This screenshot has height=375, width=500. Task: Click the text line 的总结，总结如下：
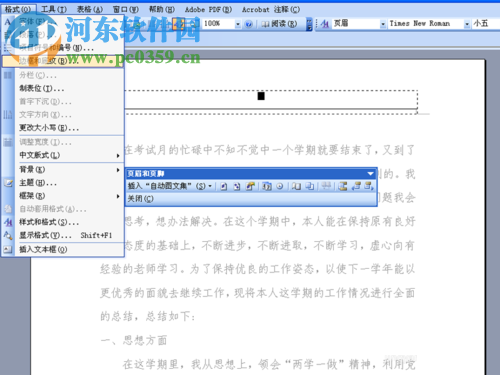[x=148, y=316]
